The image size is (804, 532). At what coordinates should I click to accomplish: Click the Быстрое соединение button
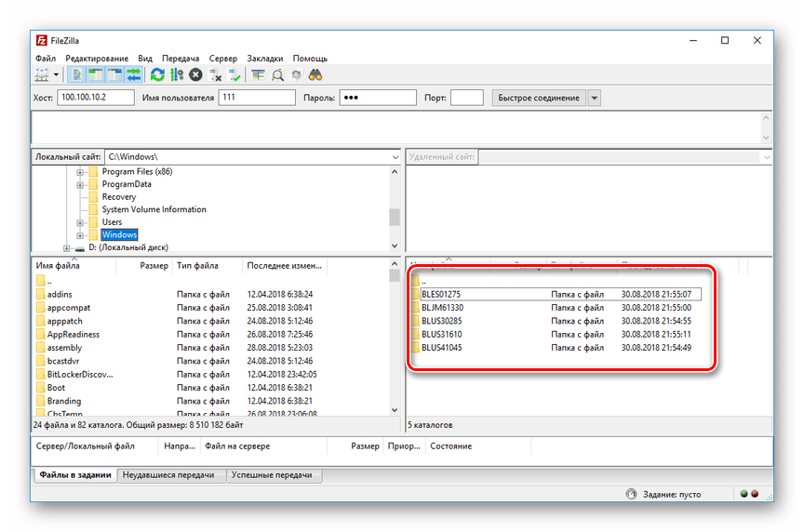click(x=538, y=98)
